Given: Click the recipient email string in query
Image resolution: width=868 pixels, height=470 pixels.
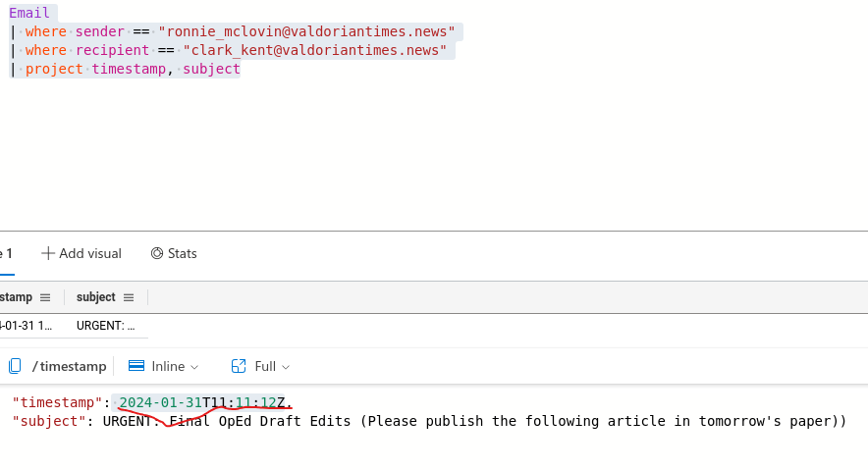Looking at the screenshot, I should 314,50.
